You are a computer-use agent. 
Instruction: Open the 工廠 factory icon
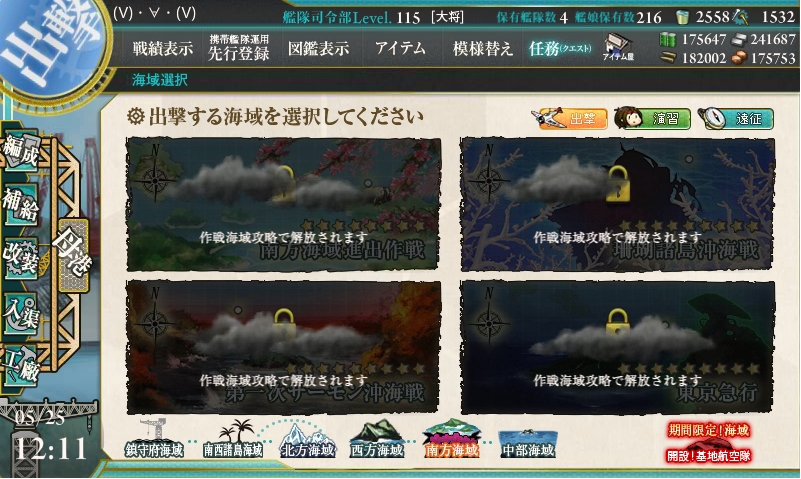click(21, 366)
